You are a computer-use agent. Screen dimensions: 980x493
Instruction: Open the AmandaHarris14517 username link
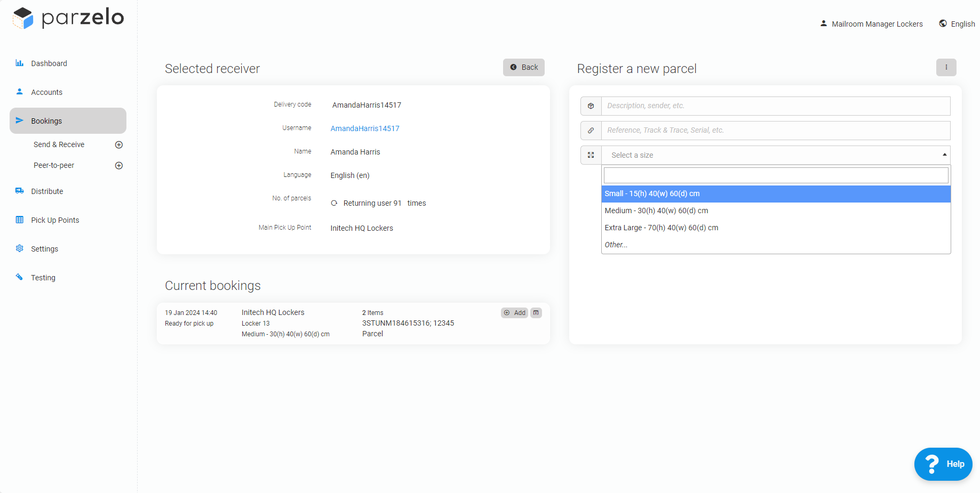[x=365, y=128]
